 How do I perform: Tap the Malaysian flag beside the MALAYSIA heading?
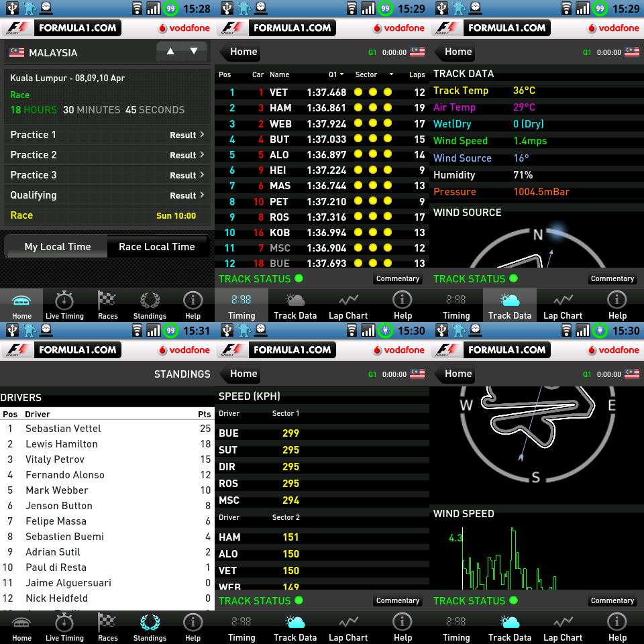17,52
